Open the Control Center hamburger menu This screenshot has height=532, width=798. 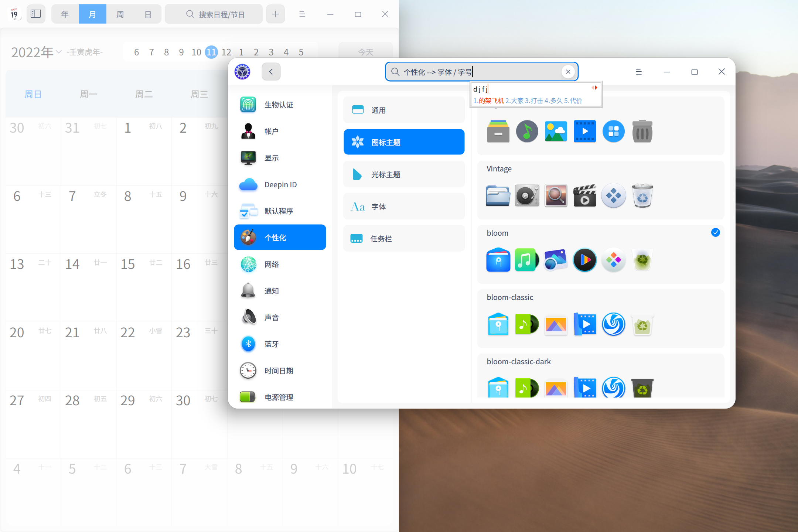coord(638,72)
